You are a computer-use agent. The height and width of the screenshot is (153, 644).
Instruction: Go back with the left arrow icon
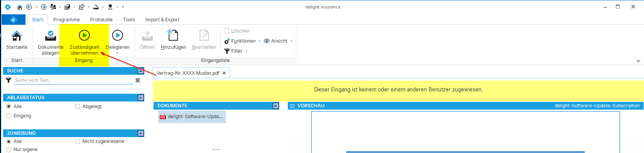29,7
